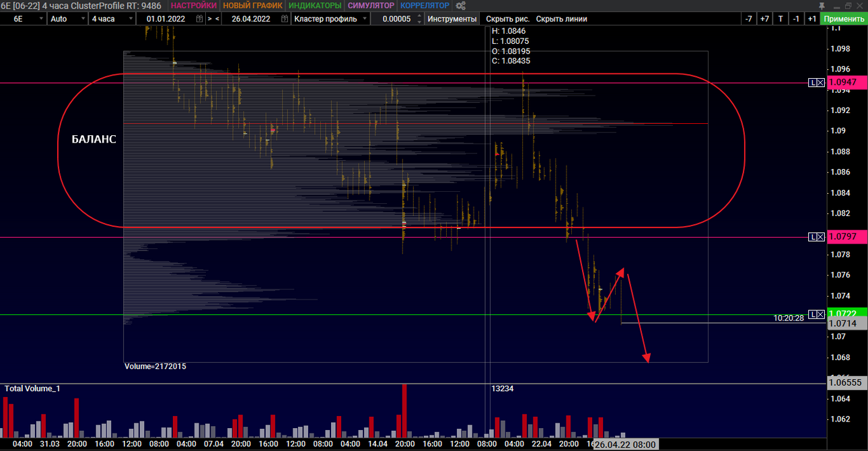868x451 pixels.
Task: Click the gears settings icon
Action: 461,5
